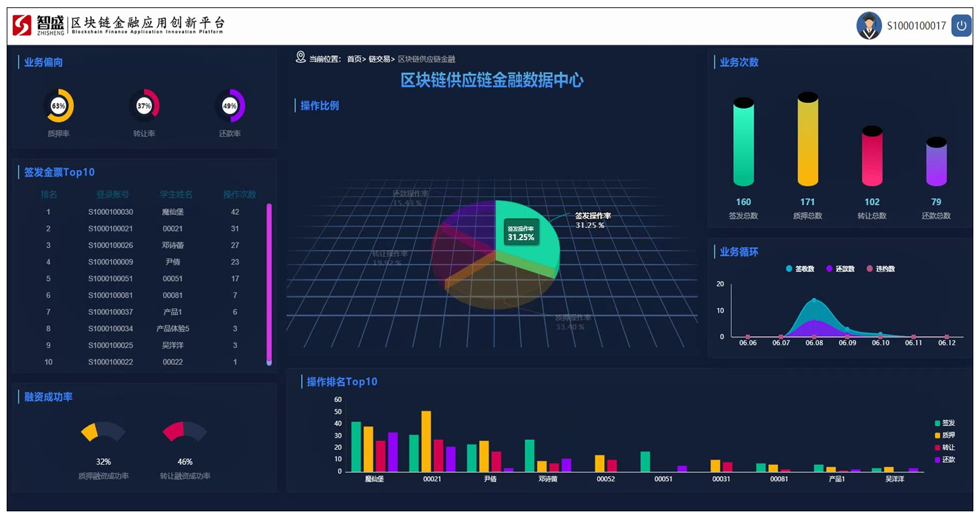Select the purple 还款总数 cylinder bar
This screenshot has height=518, width=980.
point(936,162)
